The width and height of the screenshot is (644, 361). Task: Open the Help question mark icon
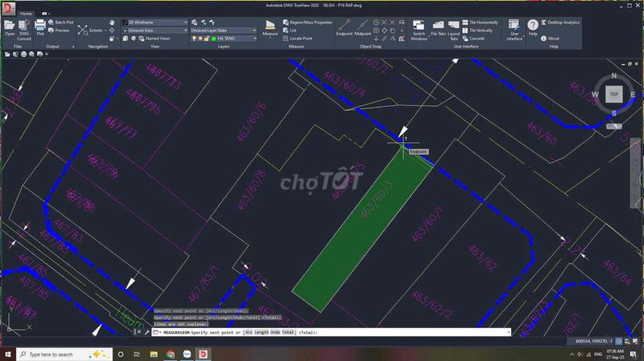pyautogui.click(x=533, y=27)
